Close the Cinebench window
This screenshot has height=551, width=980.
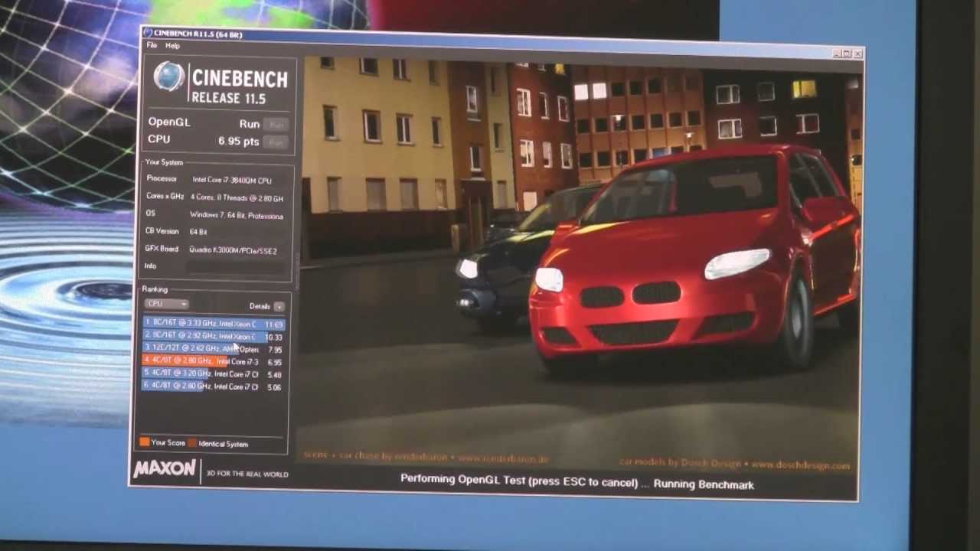(857, 54)
